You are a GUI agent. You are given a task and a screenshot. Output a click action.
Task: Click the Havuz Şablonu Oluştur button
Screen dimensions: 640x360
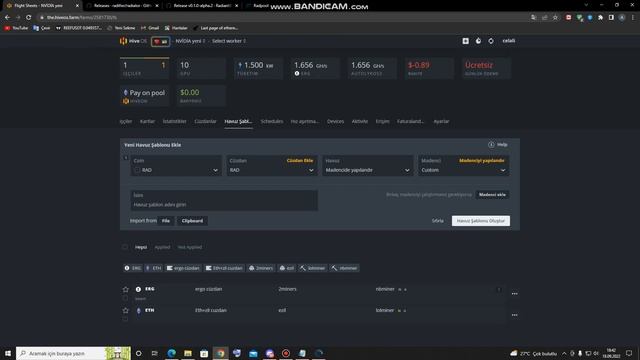pyautogui.click(x=481, y=221)
